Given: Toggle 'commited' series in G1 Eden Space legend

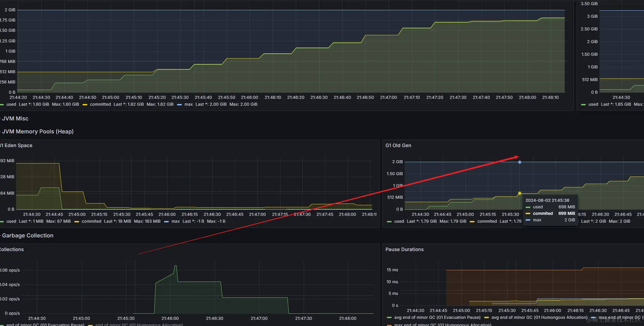Looking at the screenshot, I should (91, 221).
